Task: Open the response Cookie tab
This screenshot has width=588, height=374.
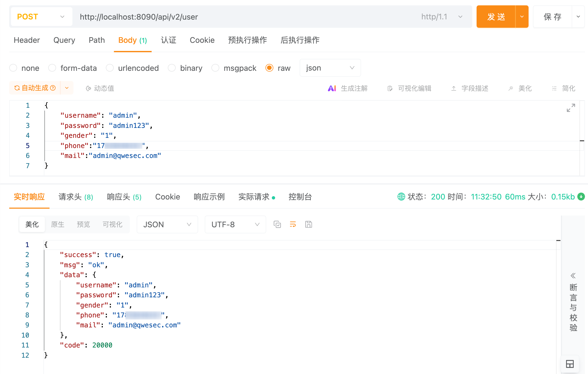Action: click(168, 197)
